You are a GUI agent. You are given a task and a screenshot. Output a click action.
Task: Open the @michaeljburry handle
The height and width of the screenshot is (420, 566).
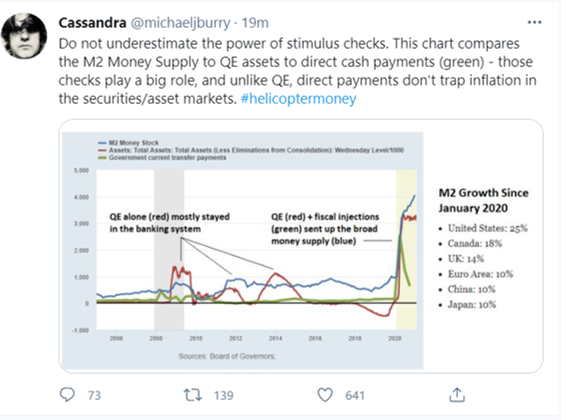180,23
